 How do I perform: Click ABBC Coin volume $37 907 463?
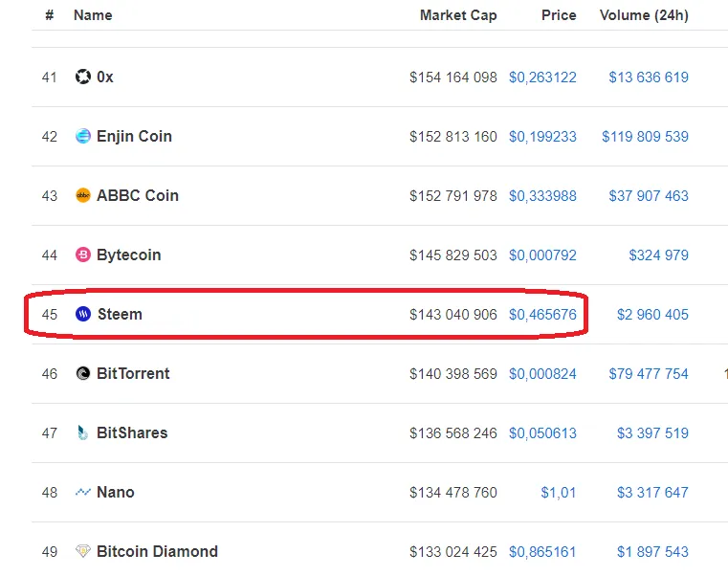(x=649, y=196)
